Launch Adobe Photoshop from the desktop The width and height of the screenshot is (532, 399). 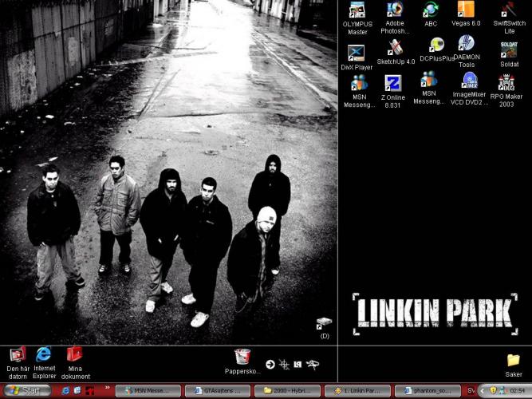(x=395, y=10)
